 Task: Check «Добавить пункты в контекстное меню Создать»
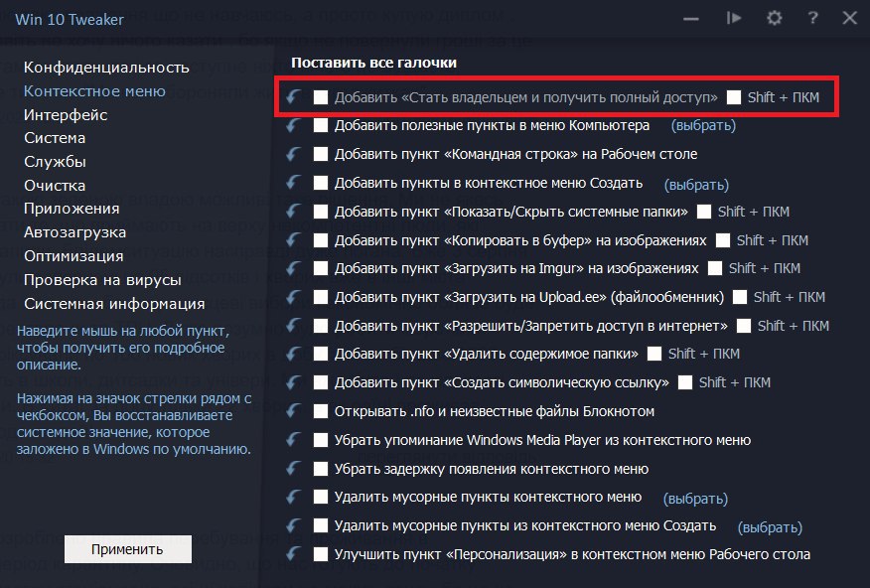(320, 183)
